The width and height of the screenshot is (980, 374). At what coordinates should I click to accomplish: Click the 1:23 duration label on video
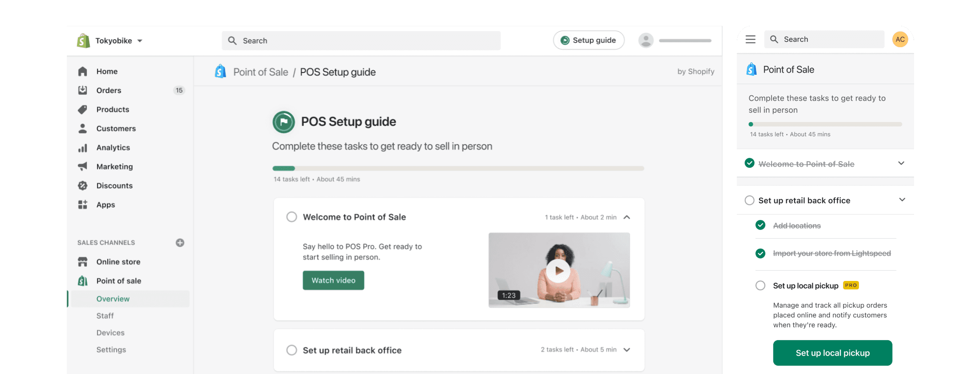coord(509,295)
